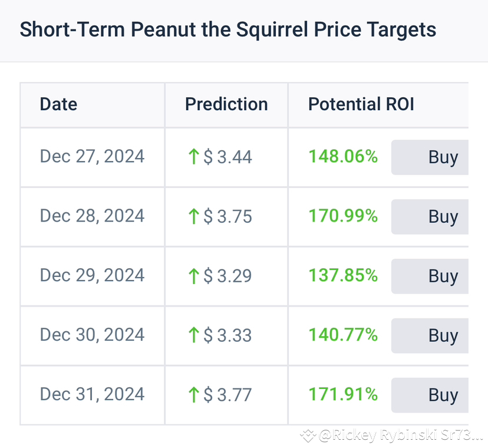This screenshot has width=488, height=448.
Task: Click the 171.91% ROI percentage
Action: pos(342,394)
